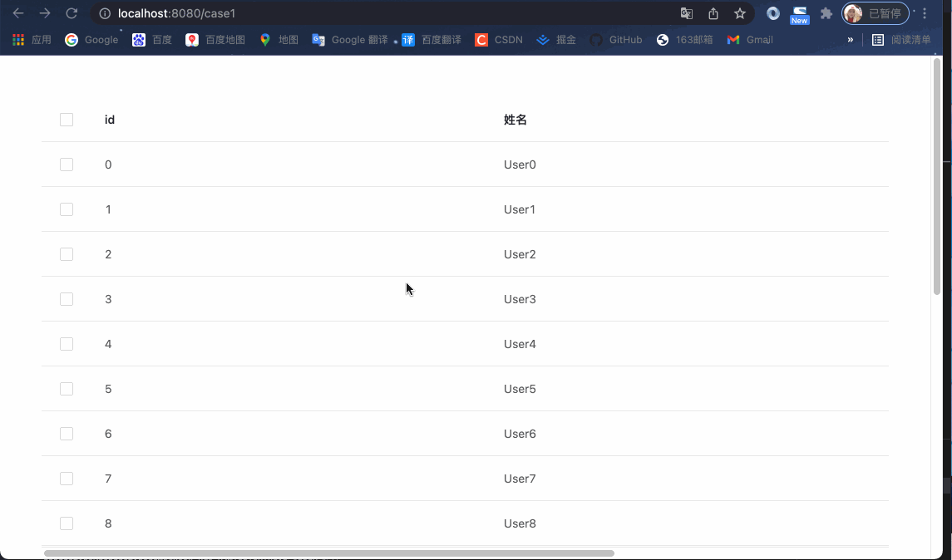Check the checkbox for row User7

tap(67, 478)
